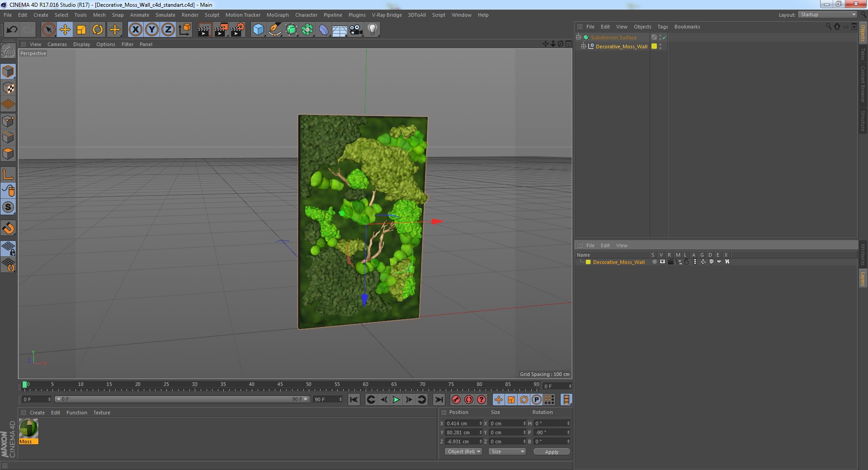Add a camera object
This screenshot has width=868, height=470.
[x=356, y=30]
